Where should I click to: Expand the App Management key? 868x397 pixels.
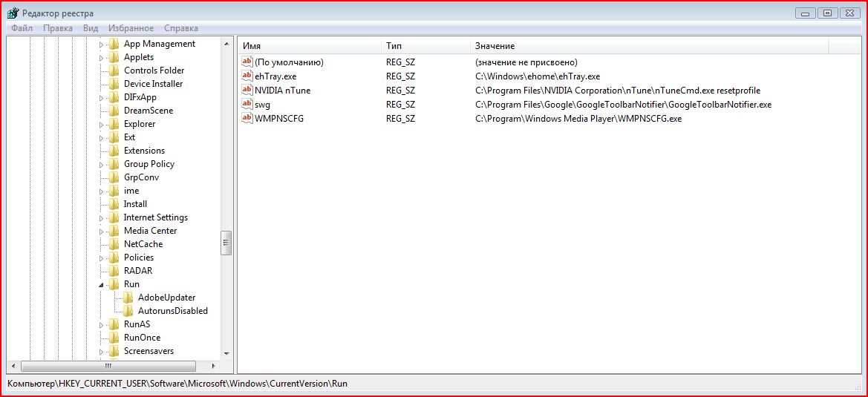tap(101, 45)
